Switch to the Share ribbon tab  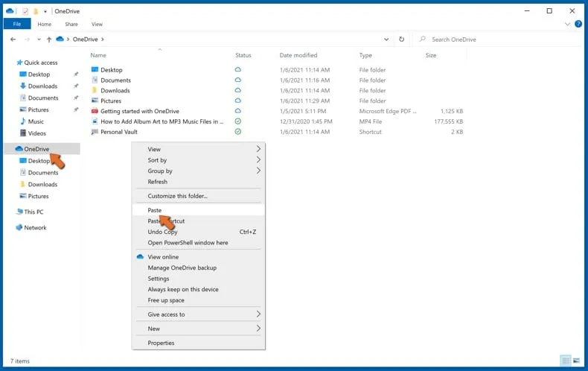(71, 24)
